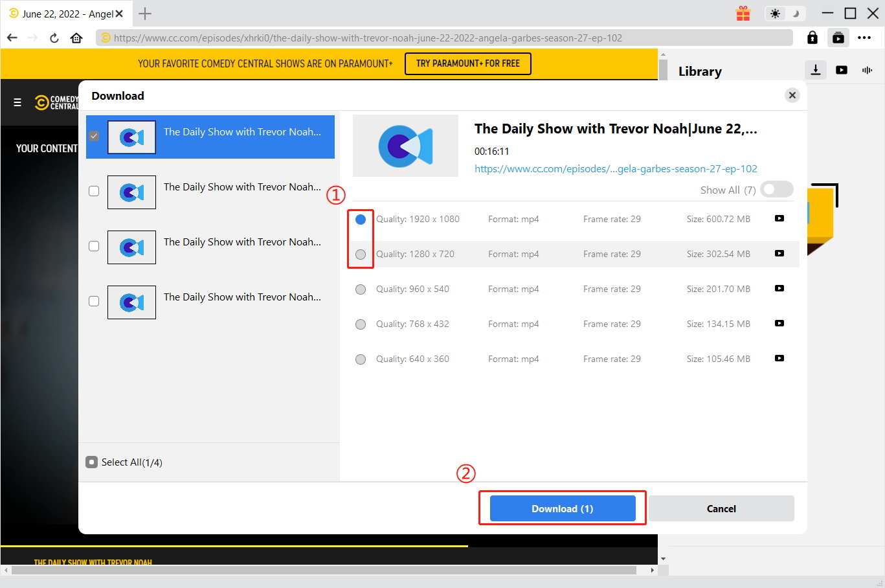Toggle the Select All(1/4) checkbox
This screenshot has width=885, height=588.
[91, 462]
